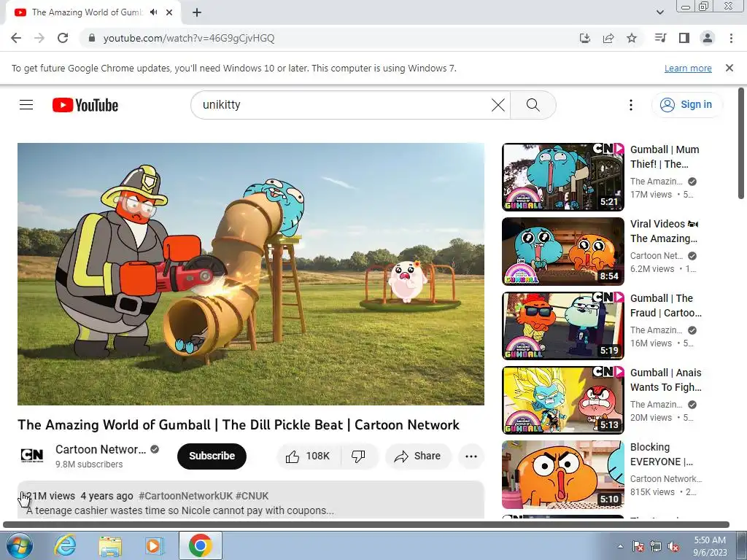Like the video with thumbs up
The width and height of the screenshot is (747, 560).
pos(309,456)
